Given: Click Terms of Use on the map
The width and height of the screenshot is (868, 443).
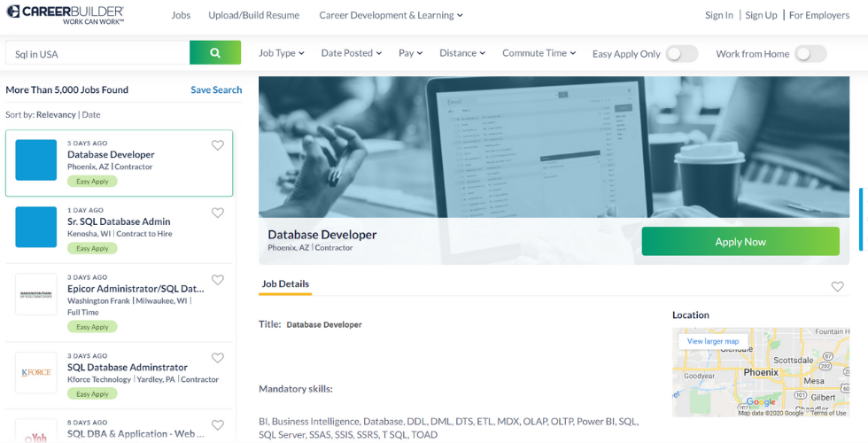Looking at the screenshot, I should [x=828, y=413].
